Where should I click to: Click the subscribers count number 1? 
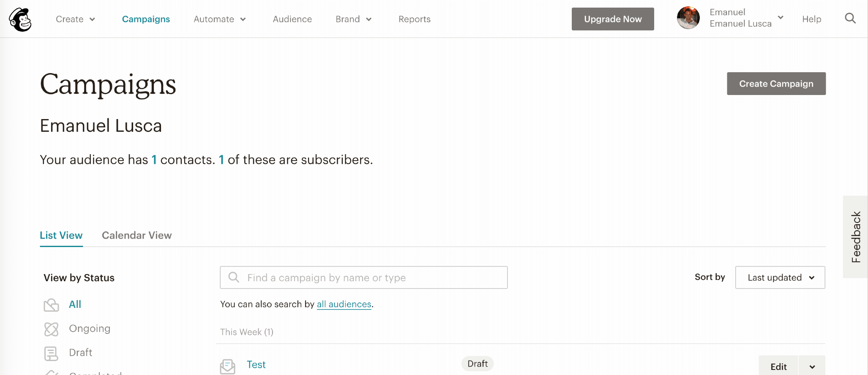click(221, 160)
